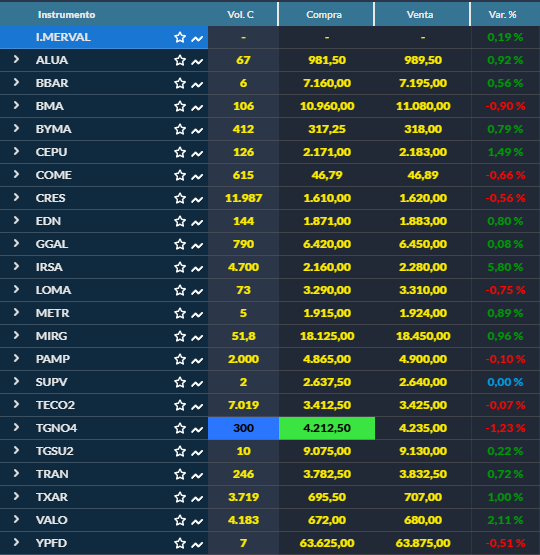Add CEPU to favorites star

(180, 153)
